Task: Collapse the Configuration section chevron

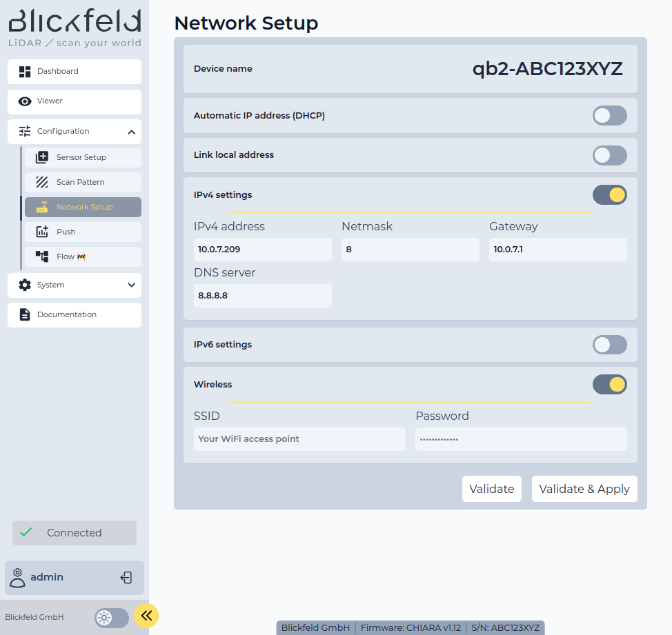Action: point(132,131)
